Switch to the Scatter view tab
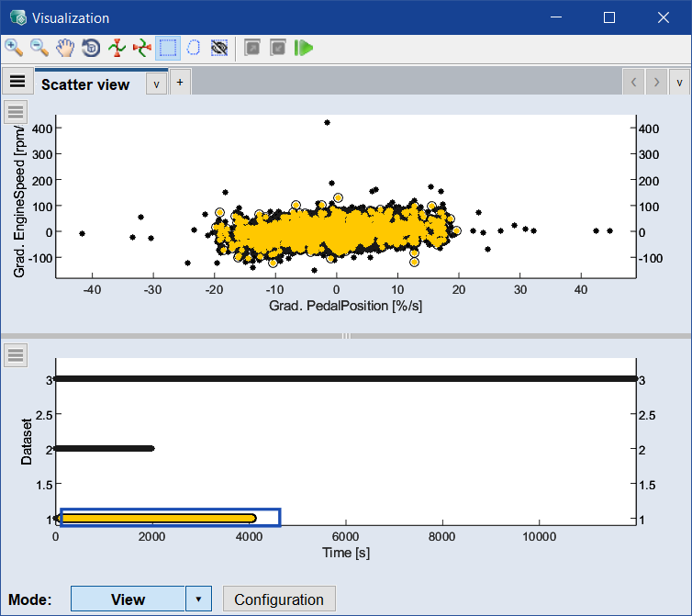Viewport: 692px width, 616px height. pos(85,84)
